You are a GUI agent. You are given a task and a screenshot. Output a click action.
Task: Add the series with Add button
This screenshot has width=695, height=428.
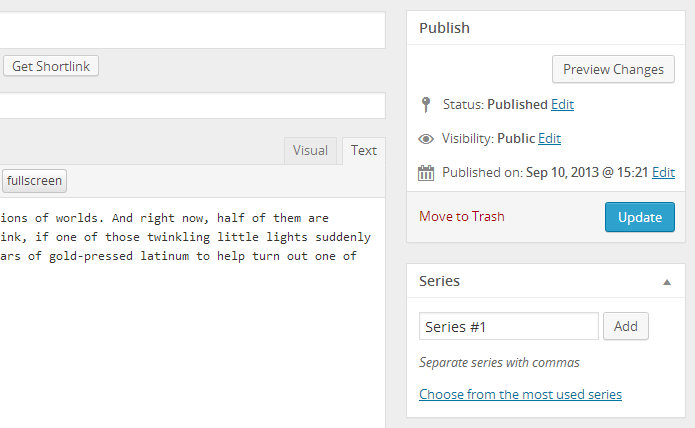tap(626, 326)
